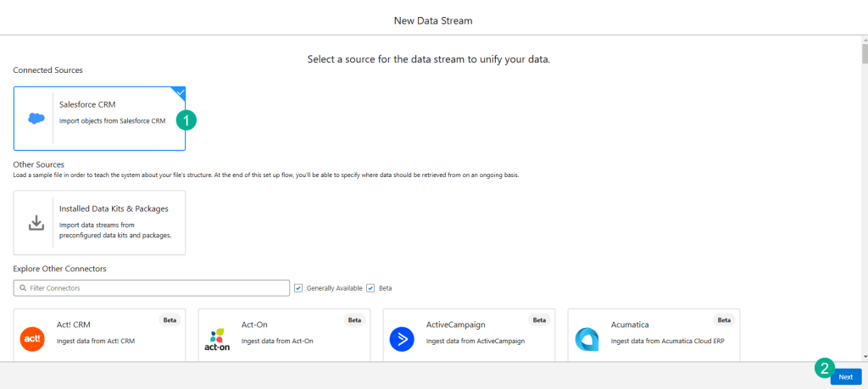
Task: Click the Act-On logo icon
Action: tap(216, 339)
